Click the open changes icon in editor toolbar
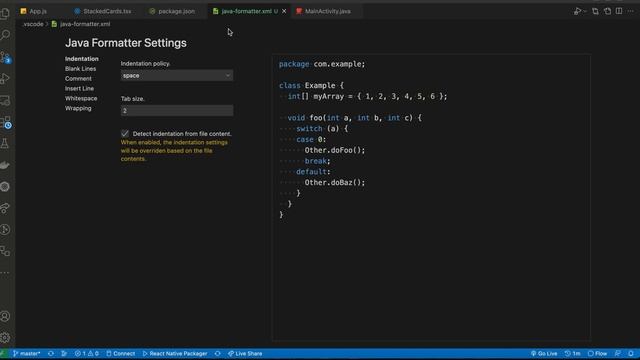 pyautogui.click(x=596, y=11)
